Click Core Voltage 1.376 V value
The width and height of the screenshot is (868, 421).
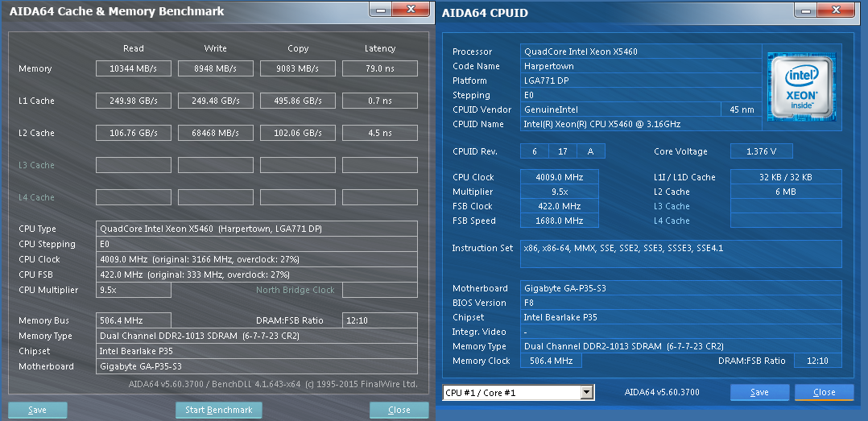point(762,151)
